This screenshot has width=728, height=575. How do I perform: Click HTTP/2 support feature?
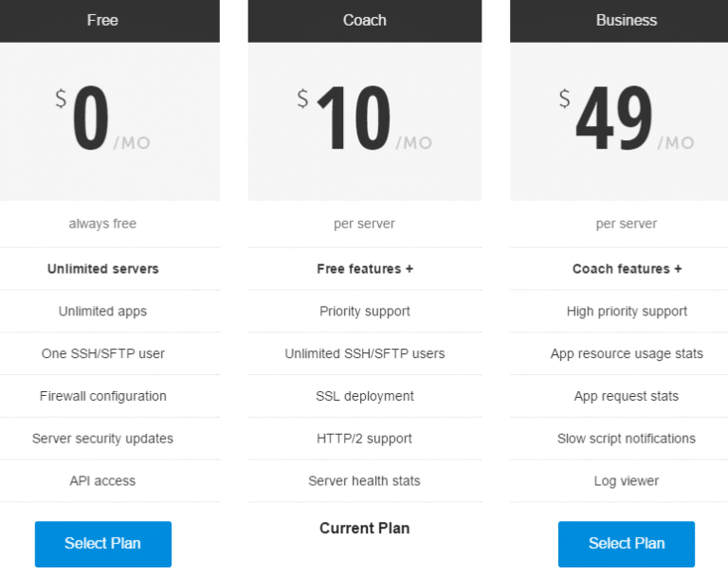[x=364, y=439]
